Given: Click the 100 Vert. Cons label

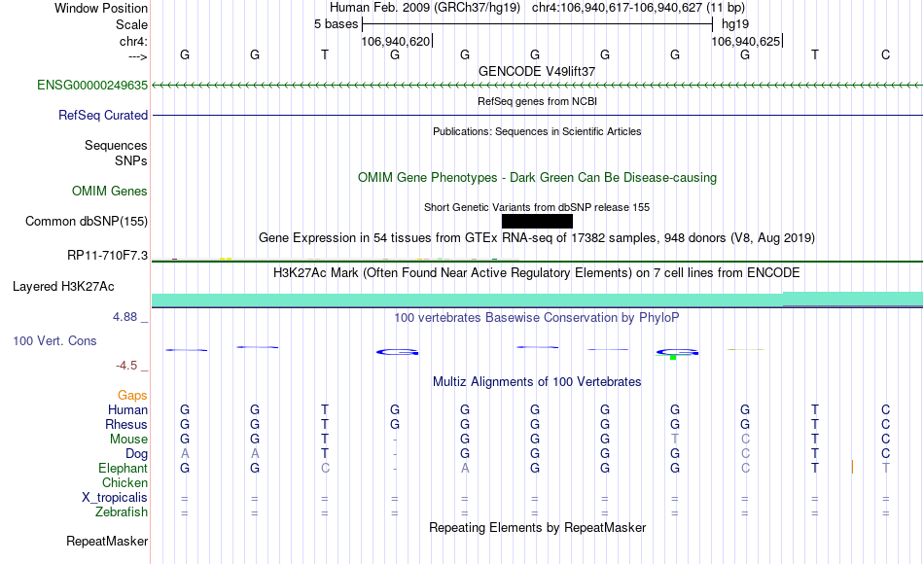Looking at the screenshot, I should pyautogui.click(x=54, y=340).
